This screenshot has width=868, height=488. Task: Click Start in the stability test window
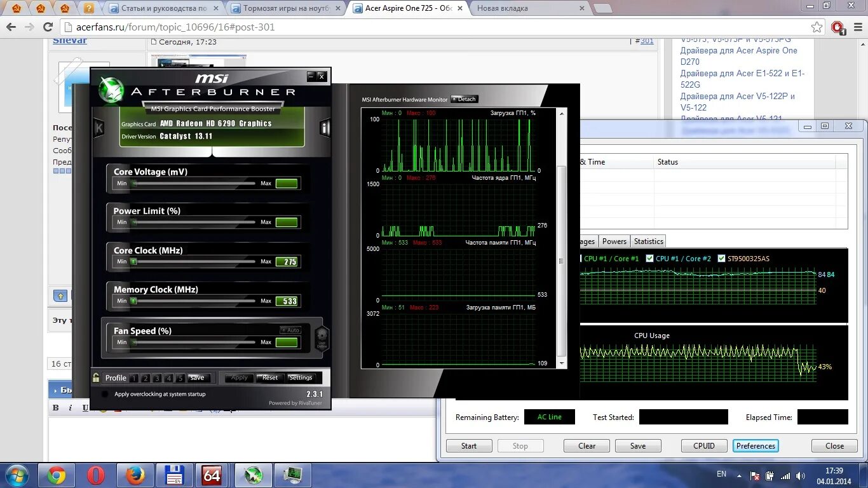point(469,446)
